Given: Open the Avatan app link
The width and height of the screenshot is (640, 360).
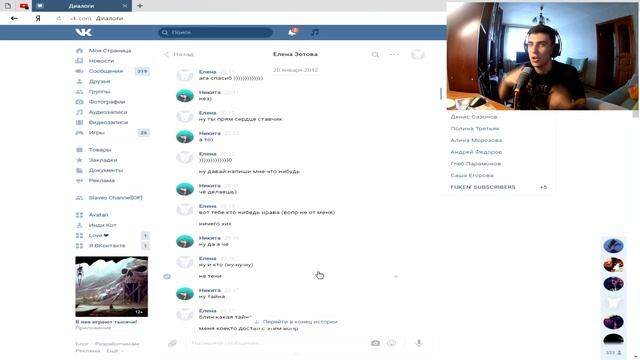Looking at the screenshot, I should pyautogui.click(x=98, y=215).
